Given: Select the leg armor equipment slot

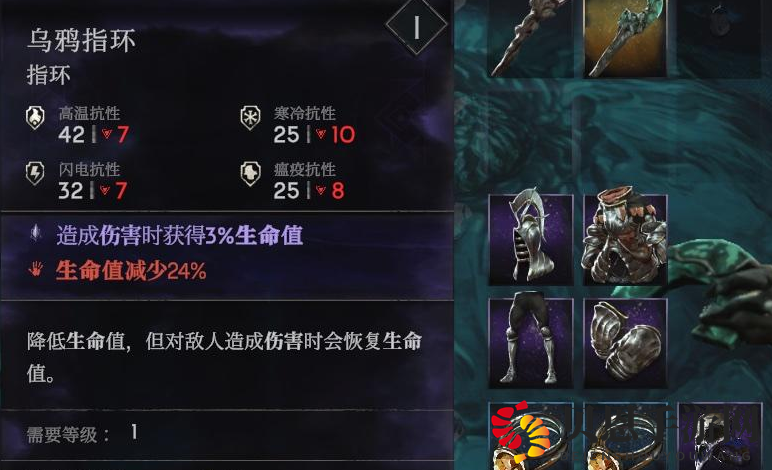Looking at the screenshot, I should [531, 344].
